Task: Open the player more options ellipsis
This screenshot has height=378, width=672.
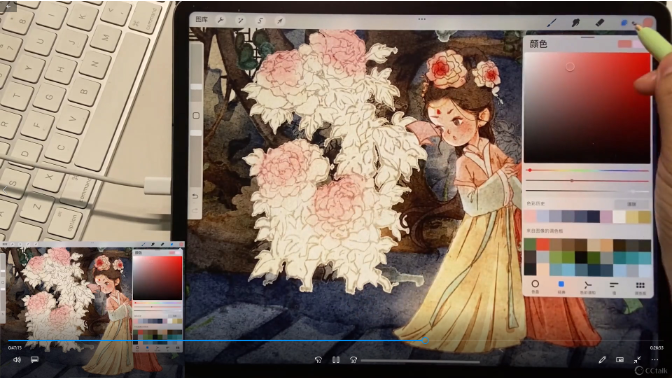Action: click(x=655, y=360)
